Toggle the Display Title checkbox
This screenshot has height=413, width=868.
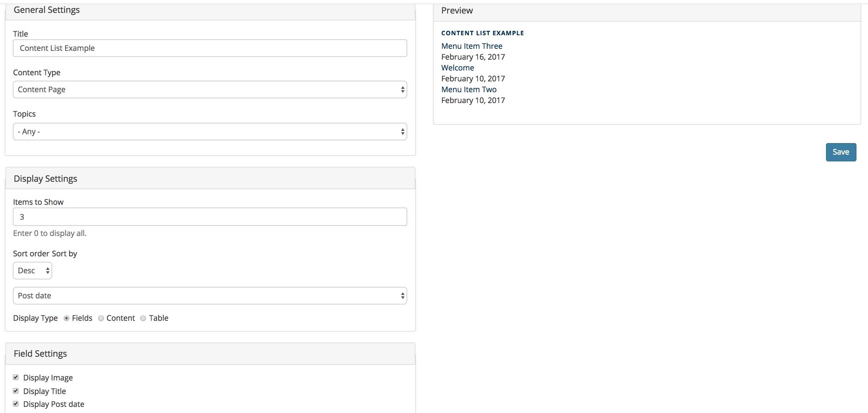click(16, 391)
